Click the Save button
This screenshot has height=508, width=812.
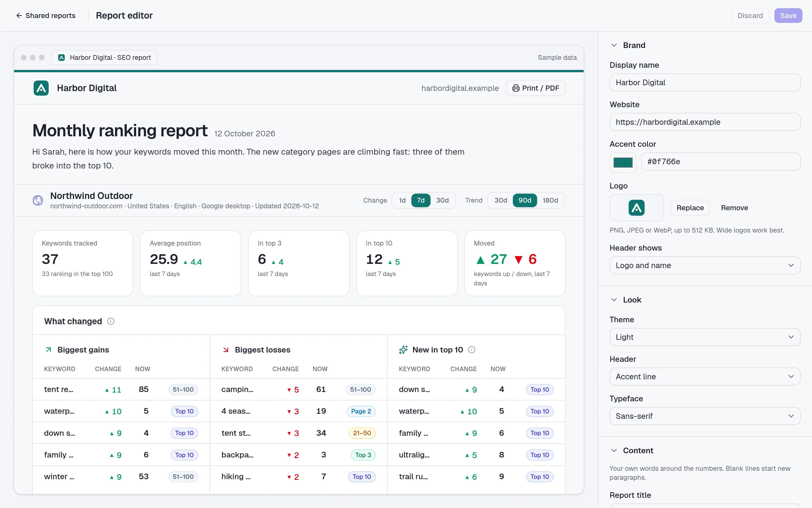click(x=788, y=16)
